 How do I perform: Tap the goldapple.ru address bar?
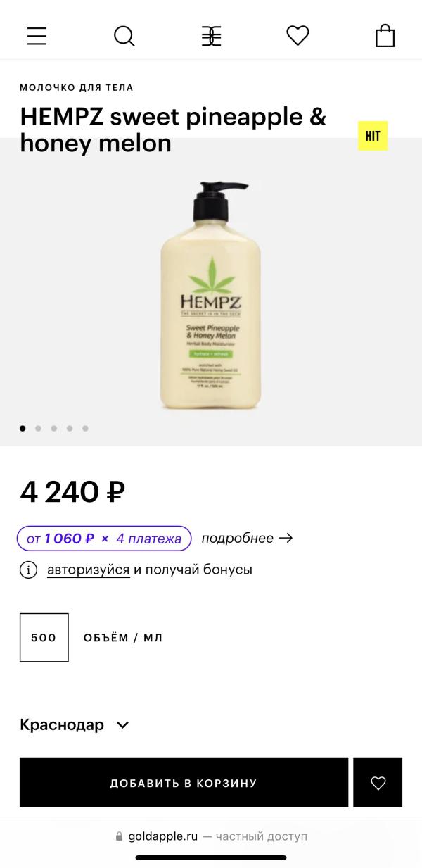tap(211, 836)
